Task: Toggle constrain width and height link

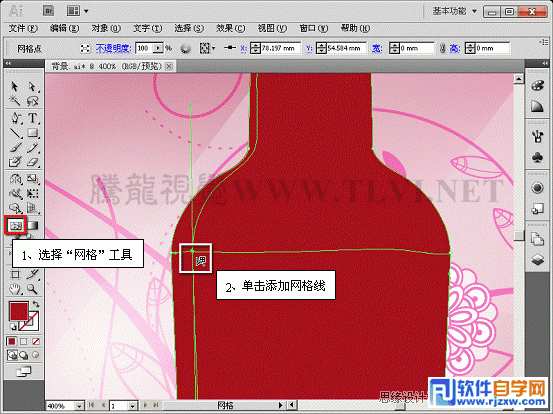Action: coord(442,48)
